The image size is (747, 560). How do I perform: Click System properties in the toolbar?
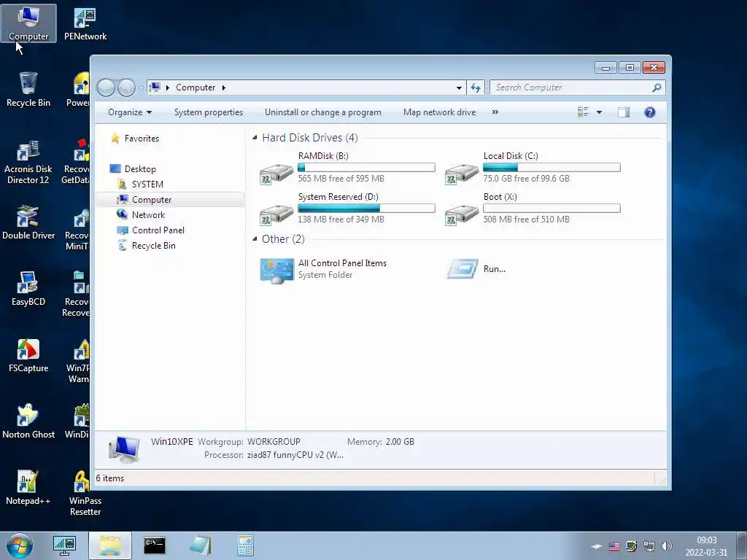[208, 112]
